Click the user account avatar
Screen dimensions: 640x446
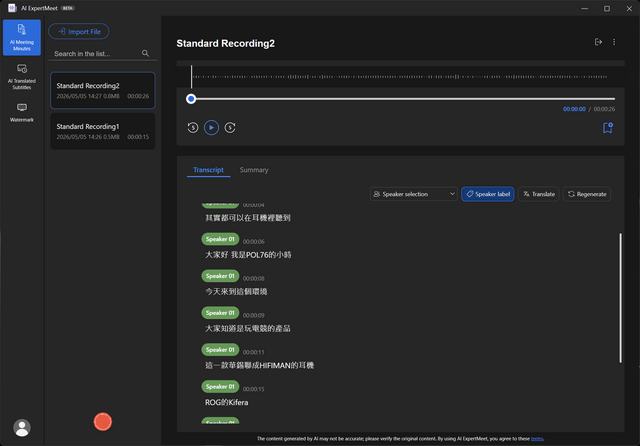pyautogui.click(x=22, y=427)
